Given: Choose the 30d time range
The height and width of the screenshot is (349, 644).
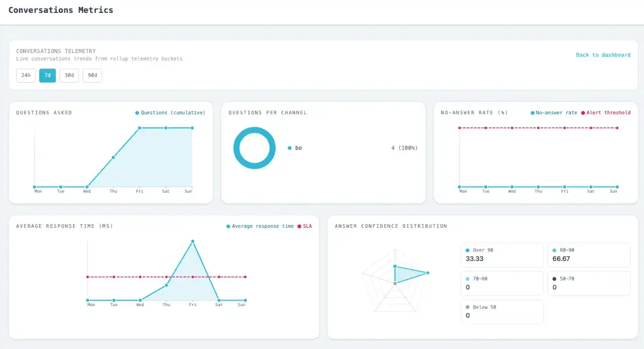Looking at the screenshot, I should point(69,76).
